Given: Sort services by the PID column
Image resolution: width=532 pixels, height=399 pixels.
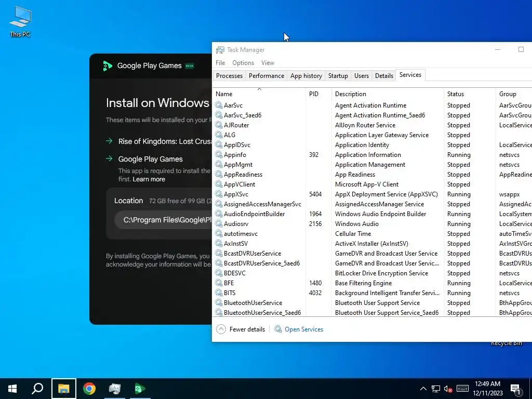Looking at the screenshot, I should coord(318,94).
